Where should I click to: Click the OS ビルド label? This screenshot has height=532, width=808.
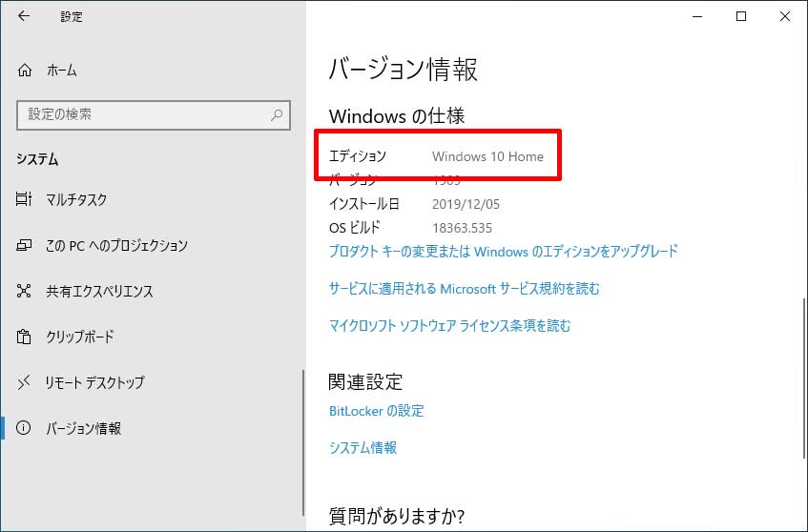(x=355, y=228)
